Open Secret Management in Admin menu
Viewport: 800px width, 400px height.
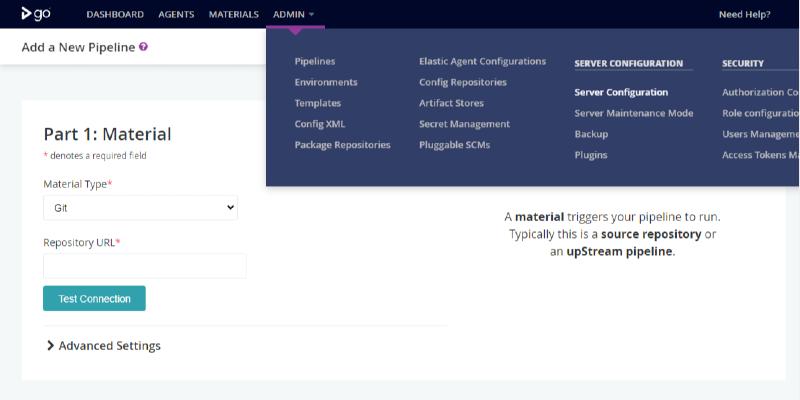[x=464, y=124]
